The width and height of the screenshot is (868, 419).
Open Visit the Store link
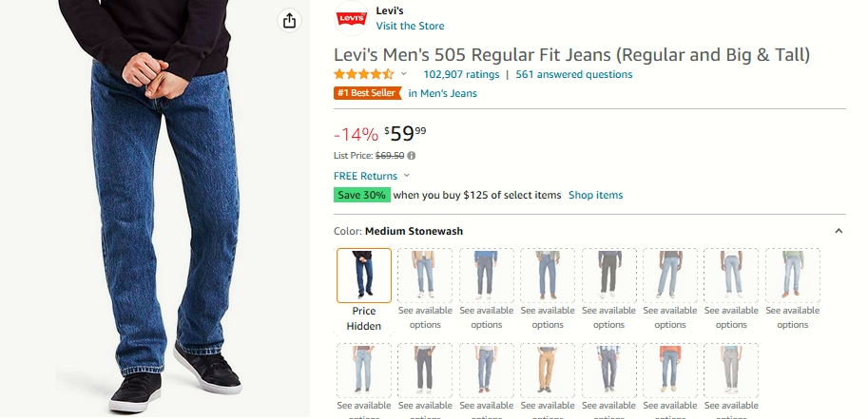pyautogui.click(x=410, y=26)
